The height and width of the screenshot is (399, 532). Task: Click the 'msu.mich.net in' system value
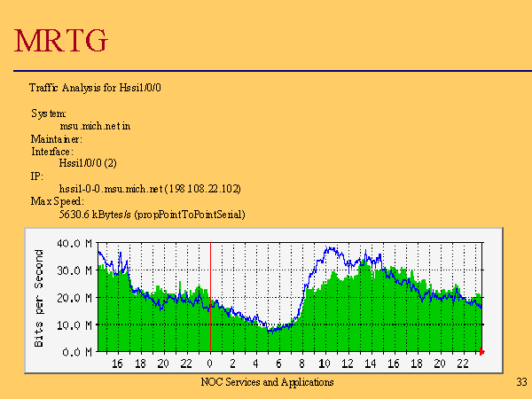[x=95, y=126]
